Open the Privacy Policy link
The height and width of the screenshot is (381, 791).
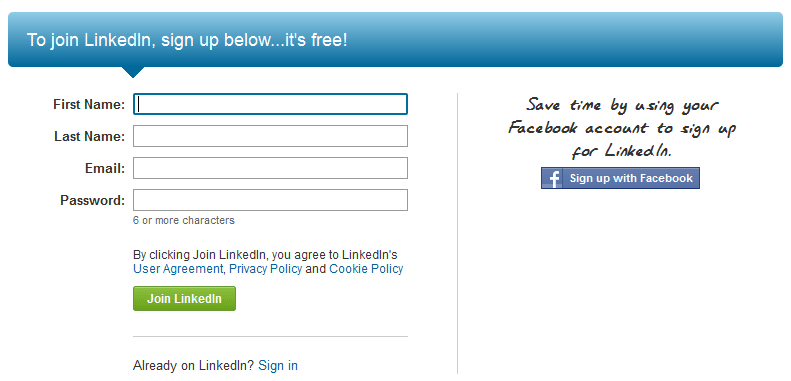pos(265,269)
